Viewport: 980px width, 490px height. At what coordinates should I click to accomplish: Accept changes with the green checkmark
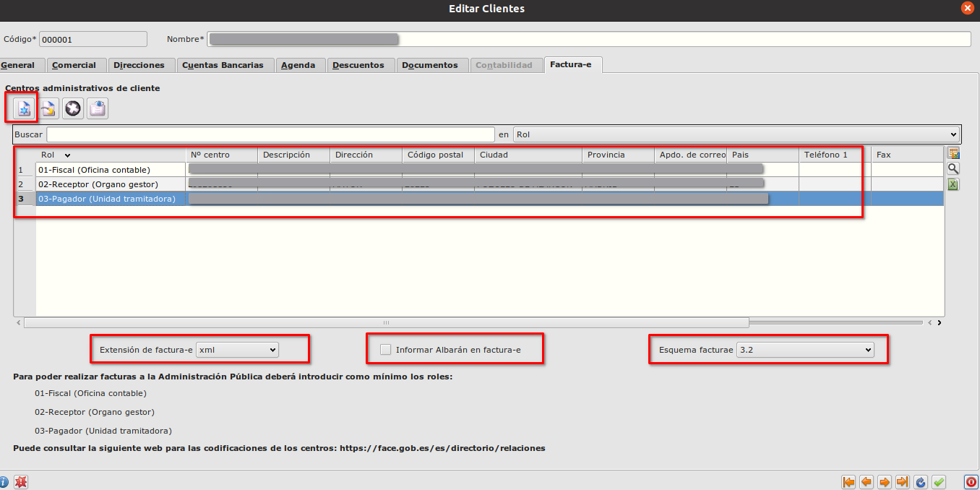(x=939, y=482)
